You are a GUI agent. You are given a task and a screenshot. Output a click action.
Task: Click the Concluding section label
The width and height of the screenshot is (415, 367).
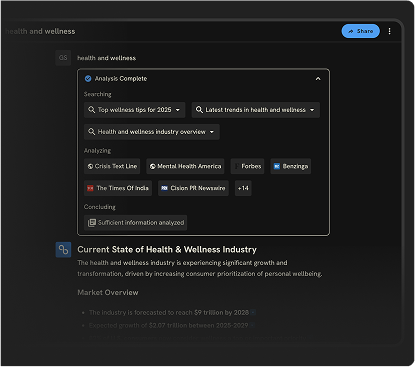coord(100,207)
